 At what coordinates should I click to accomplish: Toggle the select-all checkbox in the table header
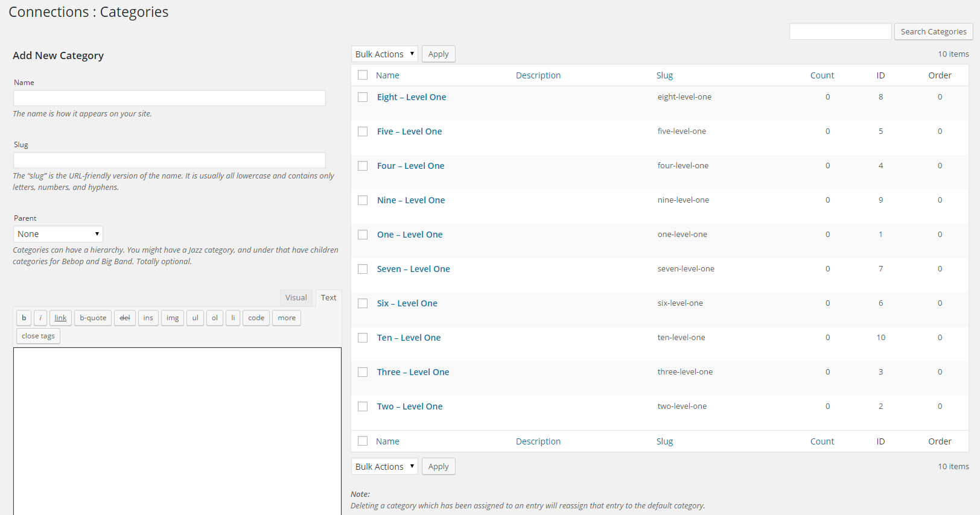tap(363, 75)
